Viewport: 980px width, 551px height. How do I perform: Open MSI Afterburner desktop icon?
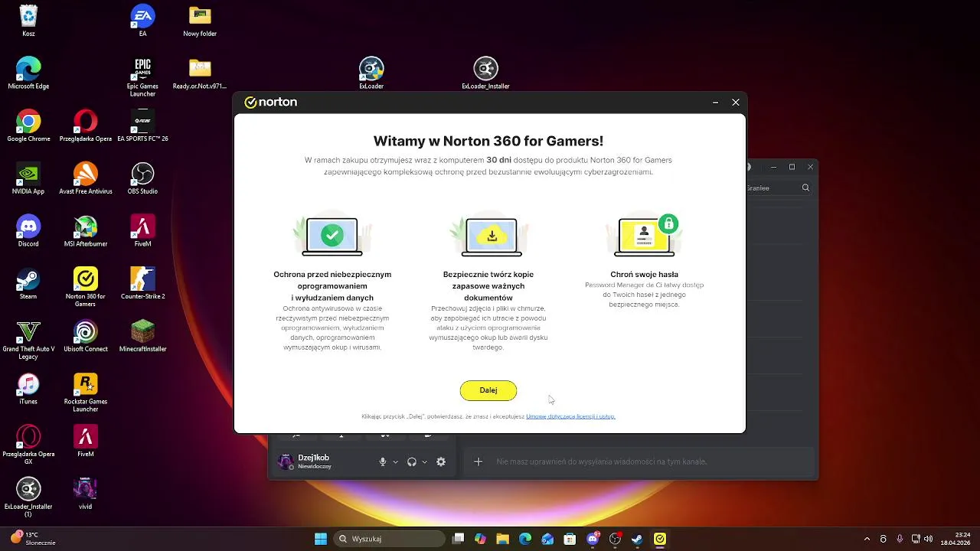pos(86,231)
